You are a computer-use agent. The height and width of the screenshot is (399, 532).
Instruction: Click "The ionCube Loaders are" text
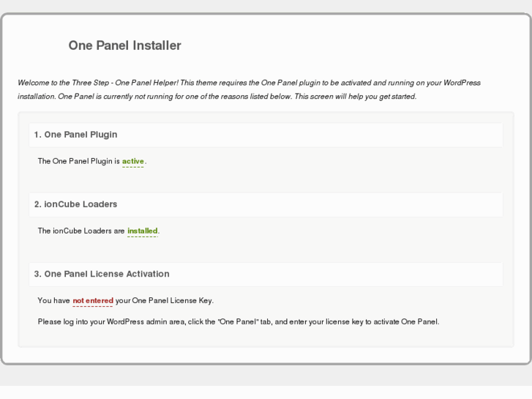tap(81, 231)
